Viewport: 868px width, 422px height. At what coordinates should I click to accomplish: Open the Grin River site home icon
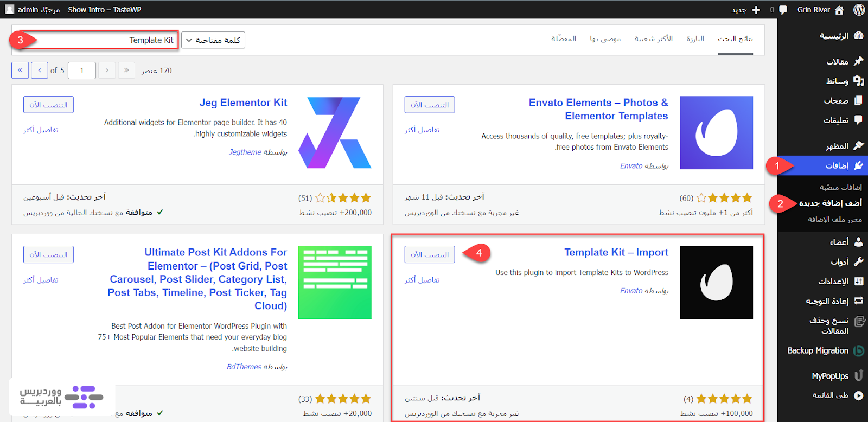click(x=839, y=10)
